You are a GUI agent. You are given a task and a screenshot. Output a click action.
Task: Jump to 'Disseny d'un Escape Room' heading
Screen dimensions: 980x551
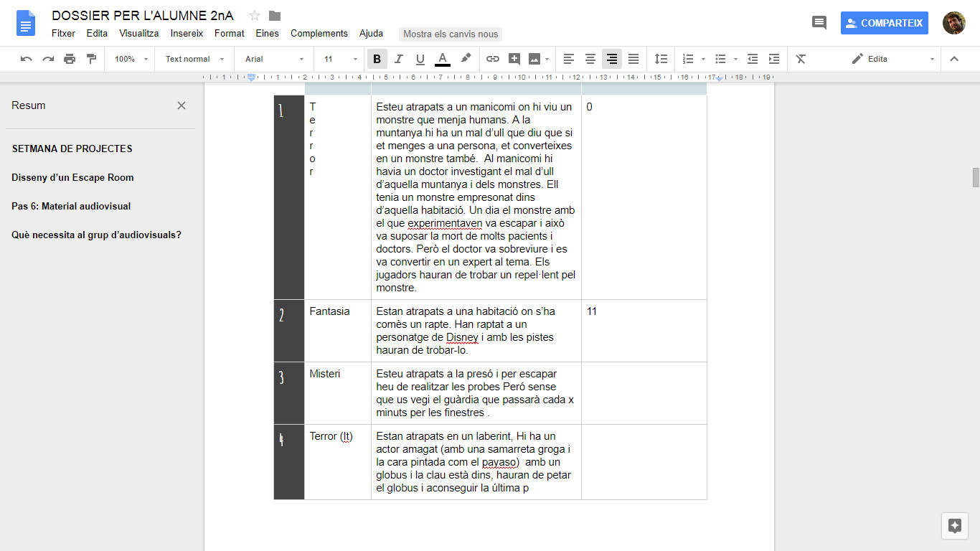(x=72, y=177)
